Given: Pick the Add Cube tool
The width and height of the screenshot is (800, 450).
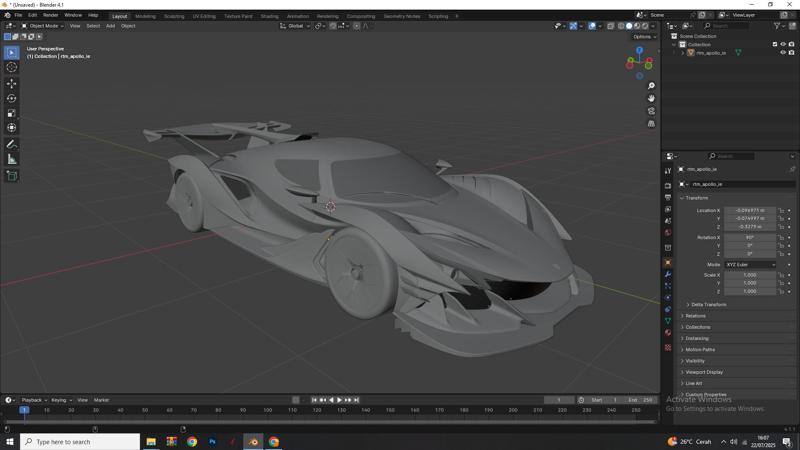Looking at the screenshot, I should 12,176.
